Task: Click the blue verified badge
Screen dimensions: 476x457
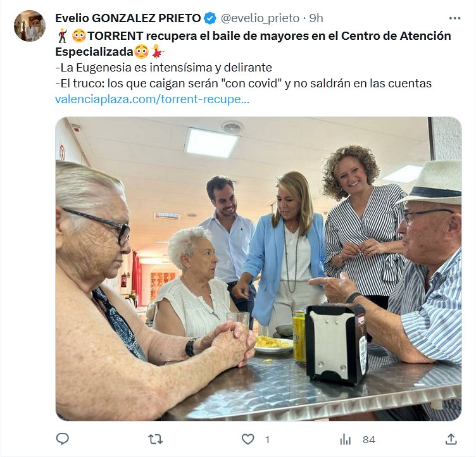Action: point(210,18)
